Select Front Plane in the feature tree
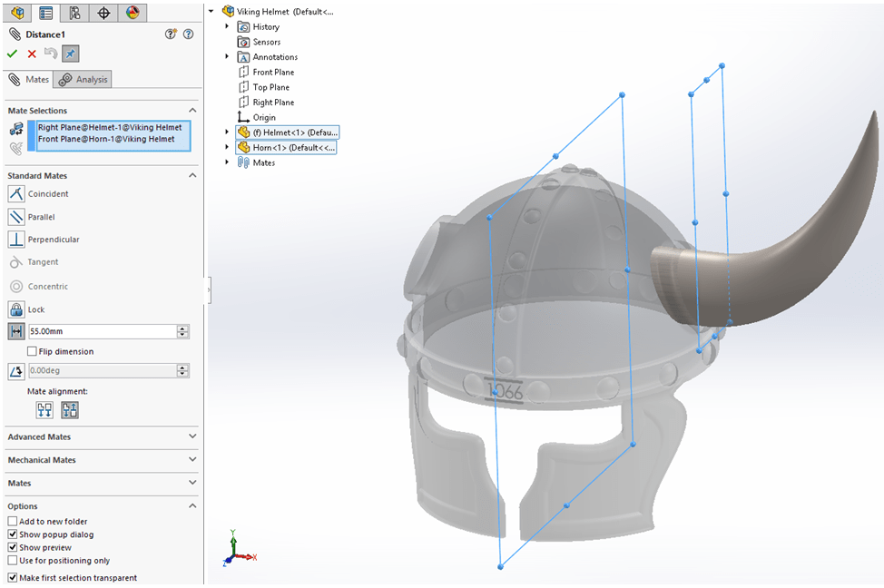This screenshot has width=884, height=588. tap(273, 73)
